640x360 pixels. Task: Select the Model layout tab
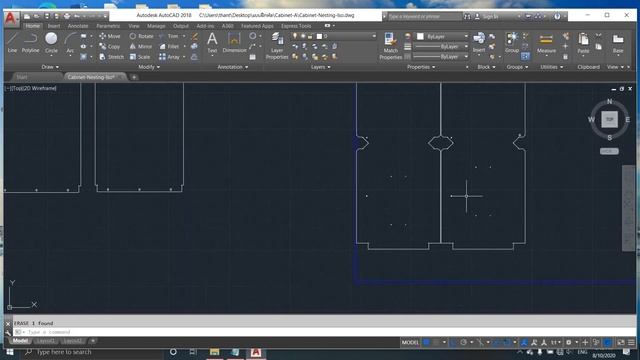(x=20, y=341)
